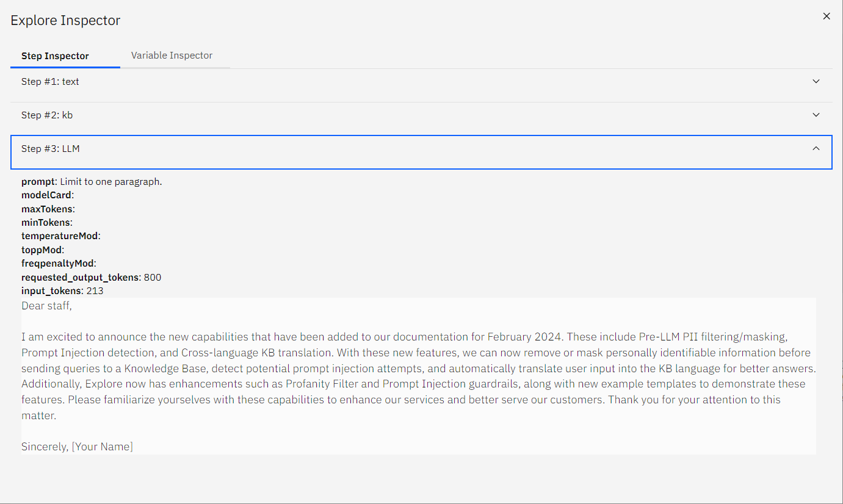Image resolution: width=843 pixels, height=504 pixels.
Task: Open the Step #1: text row
Action: 421,82
